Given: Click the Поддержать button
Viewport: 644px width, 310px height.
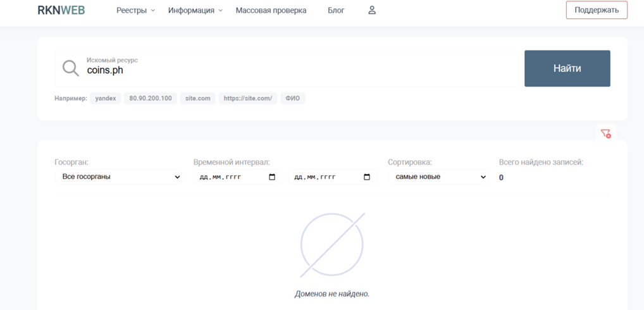Looking at the screenshot, I should click(x=597, y=10).
